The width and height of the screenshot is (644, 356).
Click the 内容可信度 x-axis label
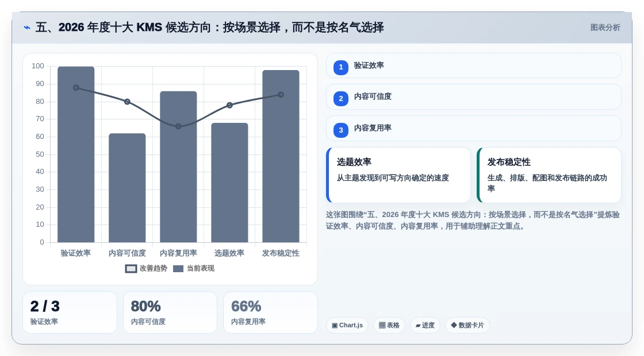(x=127, y=253)
